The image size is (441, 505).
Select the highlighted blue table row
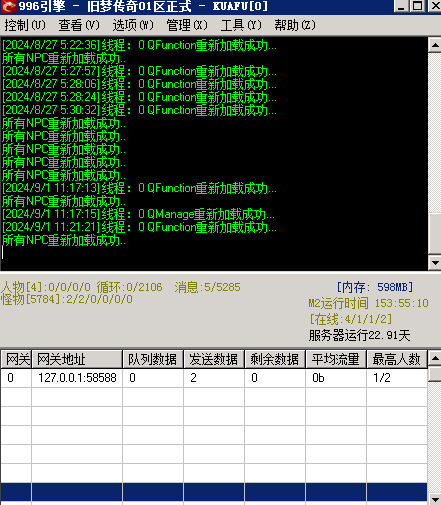tap(214, 492)
